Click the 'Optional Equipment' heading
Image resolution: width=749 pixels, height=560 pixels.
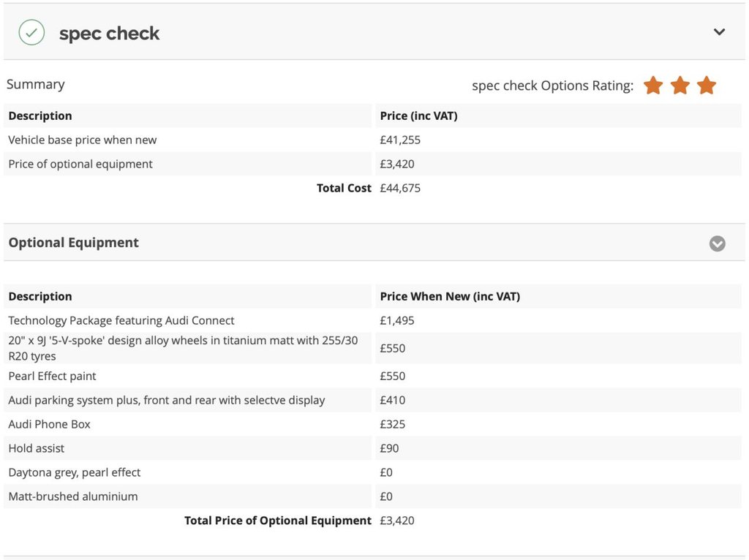tap(74, 243)
